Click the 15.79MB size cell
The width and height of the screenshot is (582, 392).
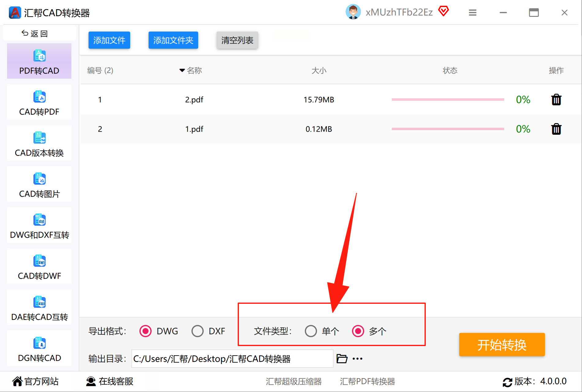pos(319,100)
